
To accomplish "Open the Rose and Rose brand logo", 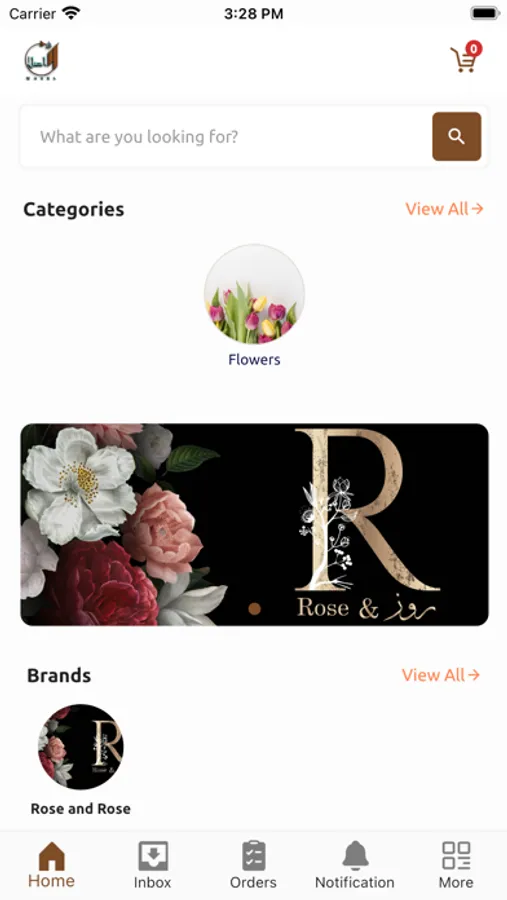I will pos(80,746).
